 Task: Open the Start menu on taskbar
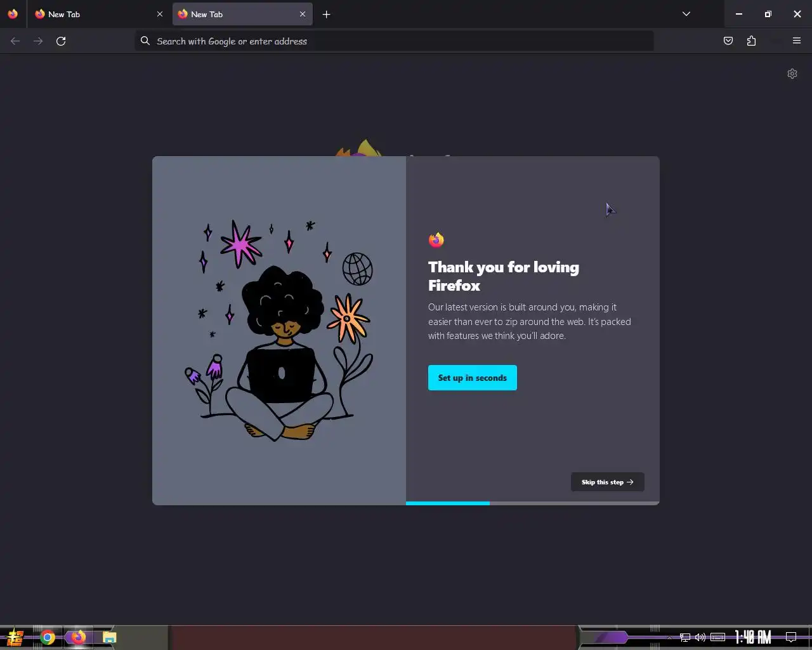tap(14, 637)
